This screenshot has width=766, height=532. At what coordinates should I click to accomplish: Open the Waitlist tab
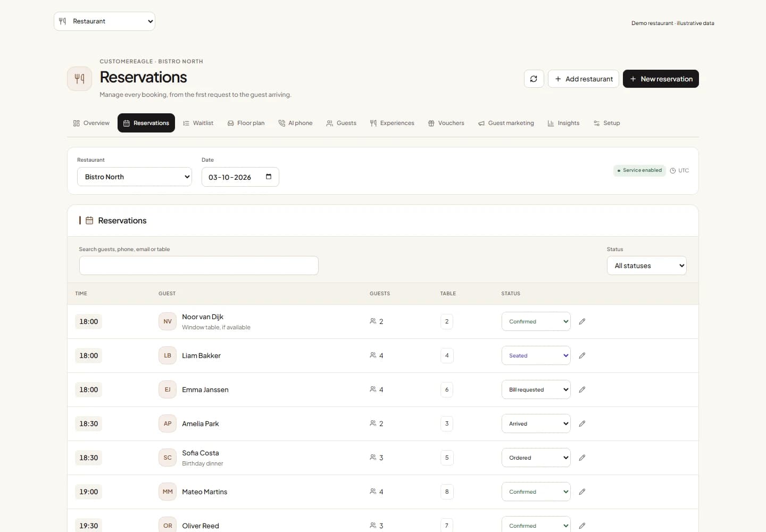[198, 123]
